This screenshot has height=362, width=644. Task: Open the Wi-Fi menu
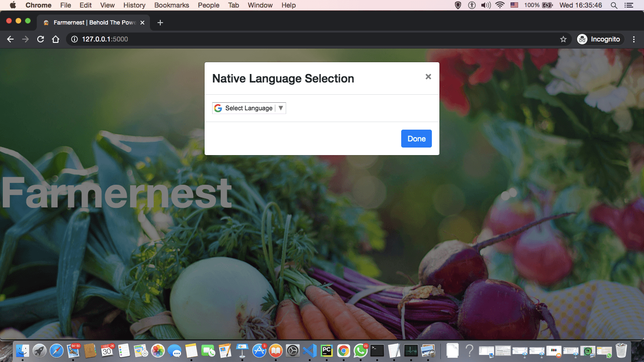[x=500, y=5]
